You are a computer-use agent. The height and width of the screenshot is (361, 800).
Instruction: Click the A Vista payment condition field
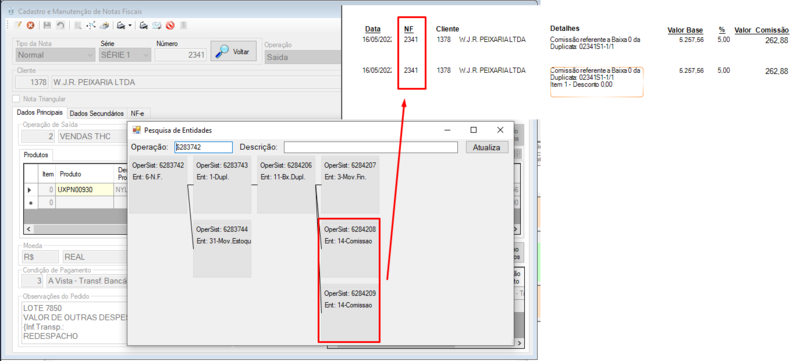86,281
